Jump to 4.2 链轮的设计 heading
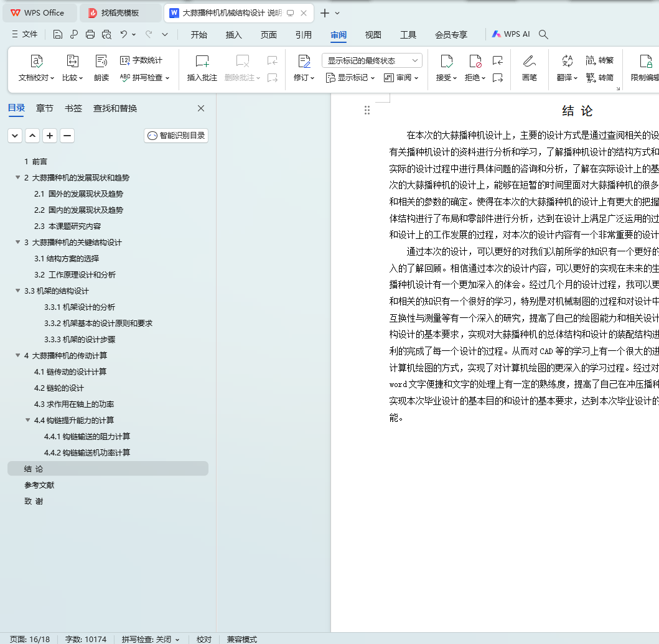 pos(59,388)
